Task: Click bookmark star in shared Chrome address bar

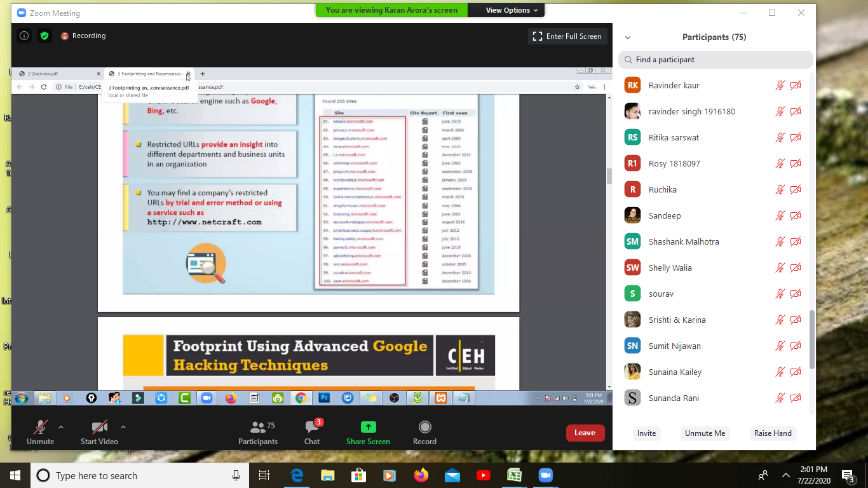Action: 577,87
